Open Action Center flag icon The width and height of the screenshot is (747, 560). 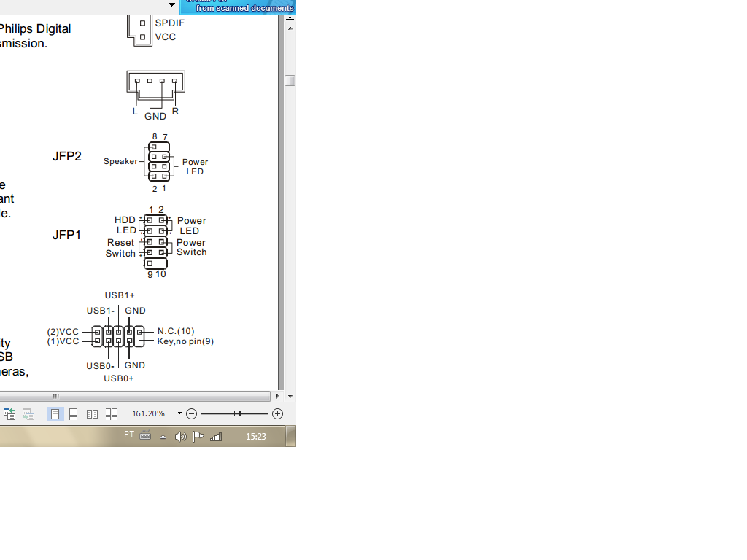pyautogui.click(x=198, y=437)
